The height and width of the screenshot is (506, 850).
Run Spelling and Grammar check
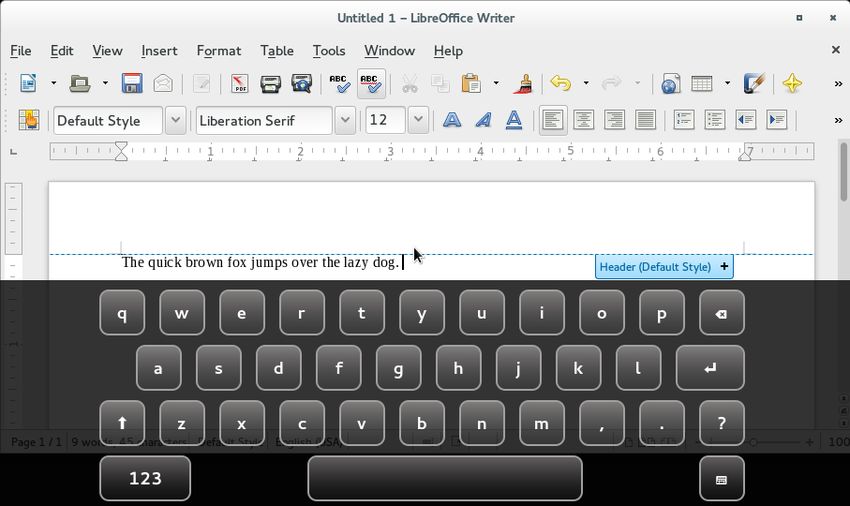click(340, 84)
